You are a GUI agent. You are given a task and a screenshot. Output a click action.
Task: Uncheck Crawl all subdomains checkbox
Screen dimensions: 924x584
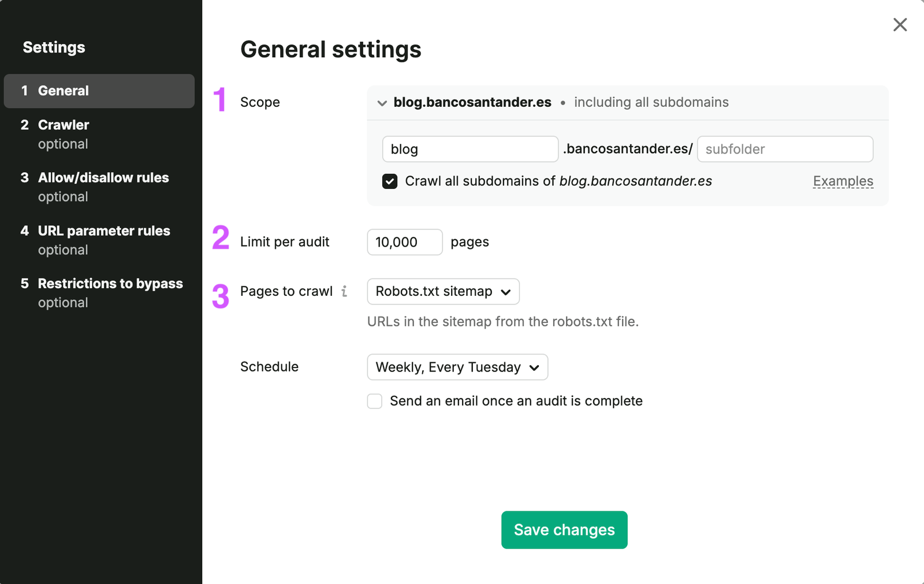pyautogui.click(x=390, y=181)
